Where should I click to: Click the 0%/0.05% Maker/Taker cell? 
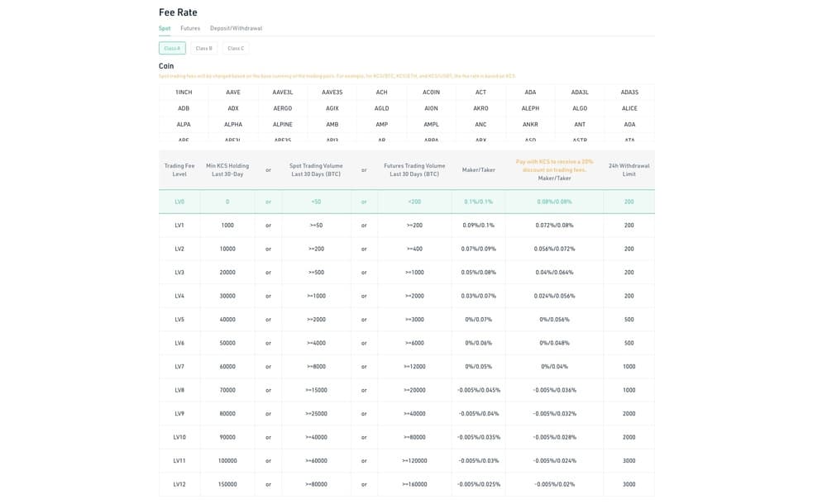[x=478, y=367]
